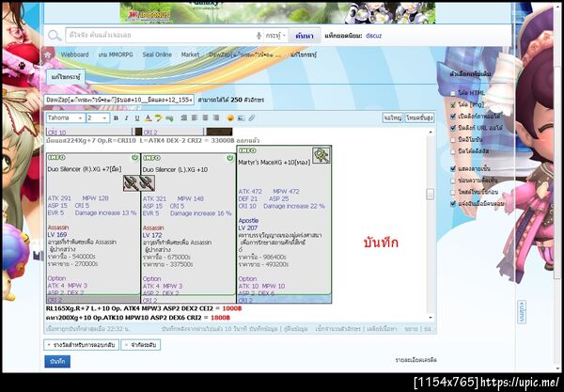The height and width of the screenshot is (392, 564).
Task: Toggle the checkbox below show signature
Action: 453,180
